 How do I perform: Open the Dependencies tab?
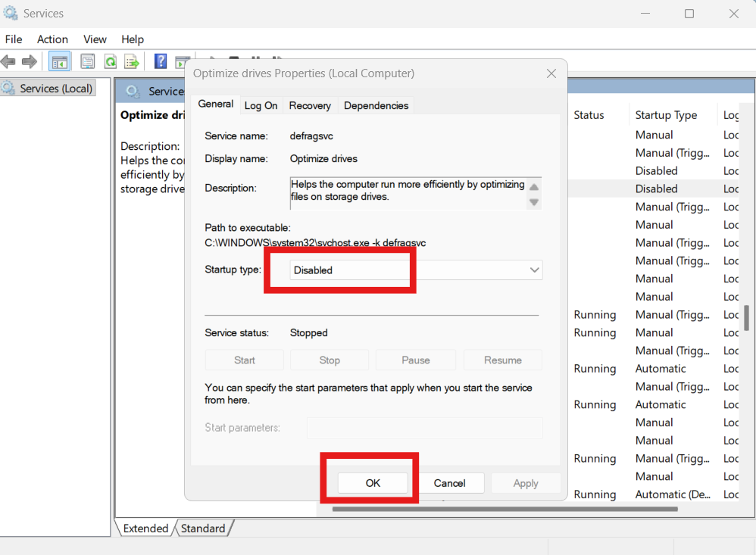[376, 105]
